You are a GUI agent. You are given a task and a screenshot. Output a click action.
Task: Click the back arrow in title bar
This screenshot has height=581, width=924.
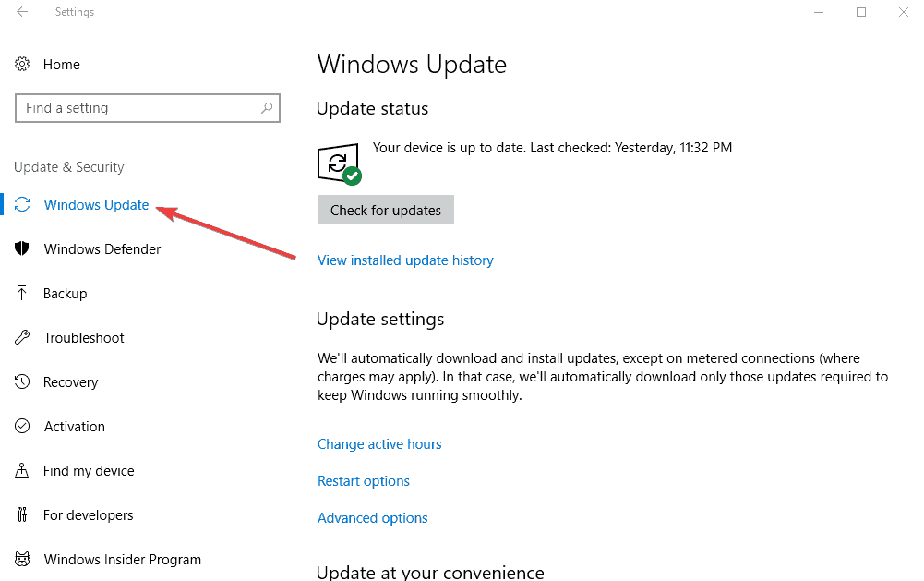22,12
